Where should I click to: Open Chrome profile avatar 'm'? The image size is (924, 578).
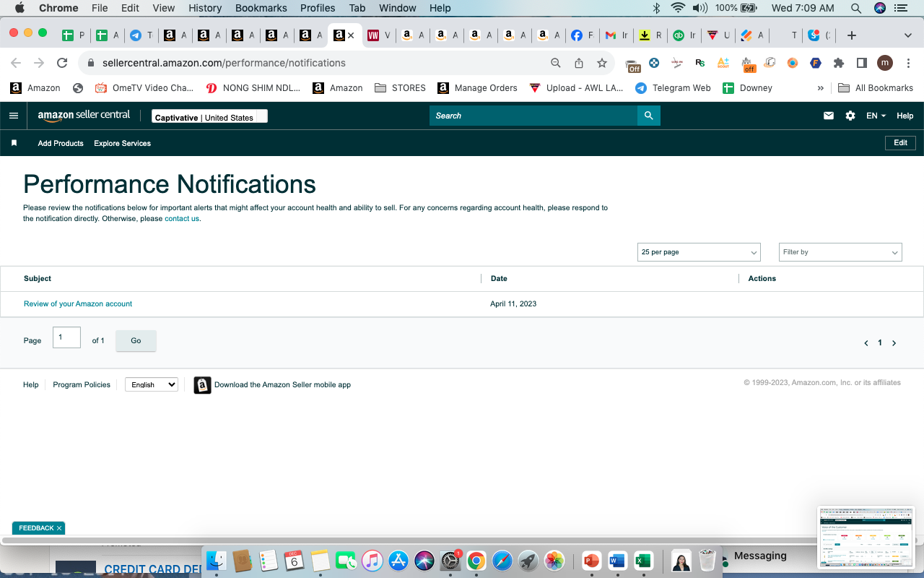(x=885, y=63)
